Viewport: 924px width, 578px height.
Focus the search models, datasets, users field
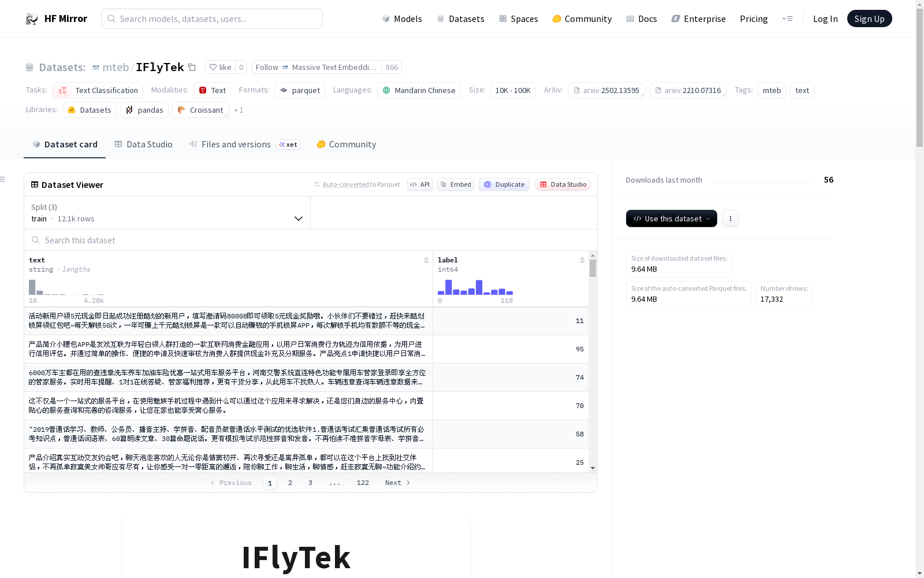point(212,18)
